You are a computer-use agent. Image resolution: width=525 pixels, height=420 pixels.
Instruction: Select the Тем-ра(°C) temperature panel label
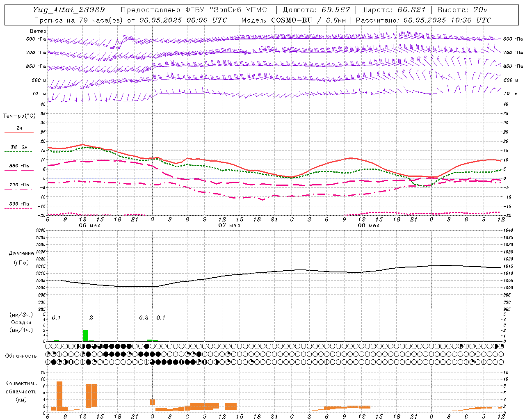[19, 116]
